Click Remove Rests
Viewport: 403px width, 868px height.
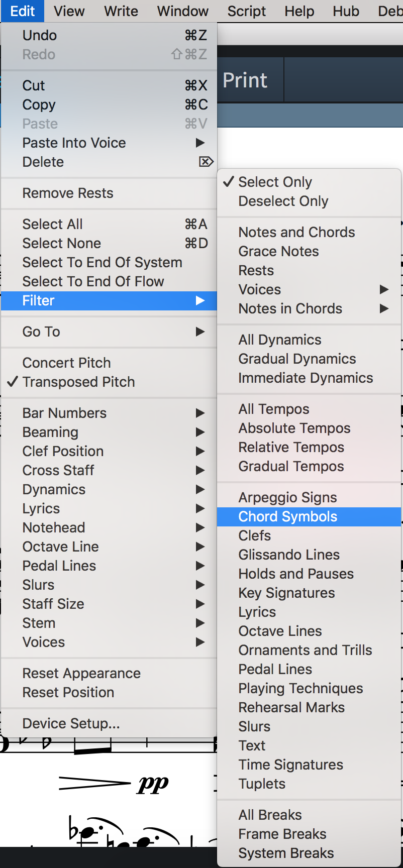point(109,193)
